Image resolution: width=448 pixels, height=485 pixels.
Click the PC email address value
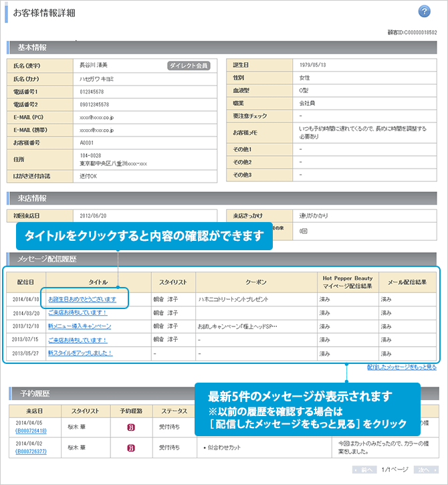pyautogui.click(x=96, y=116)
